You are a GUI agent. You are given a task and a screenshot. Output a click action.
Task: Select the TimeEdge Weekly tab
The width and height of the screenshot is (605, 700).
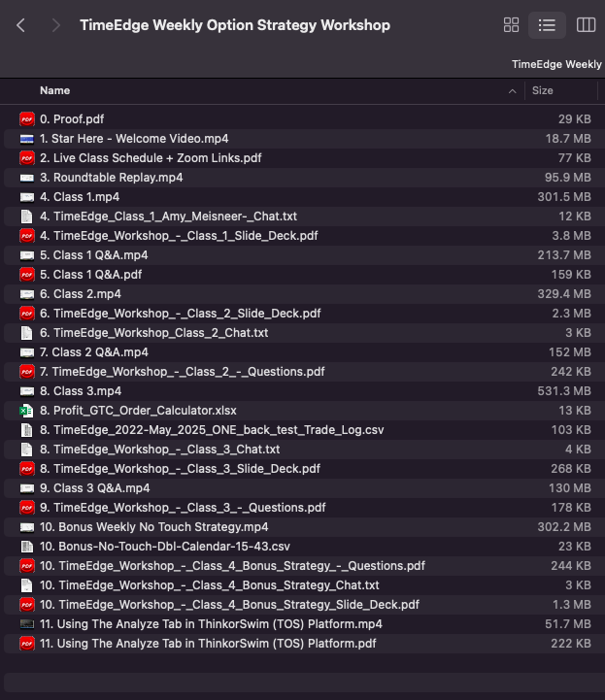[x=556, y=64]
